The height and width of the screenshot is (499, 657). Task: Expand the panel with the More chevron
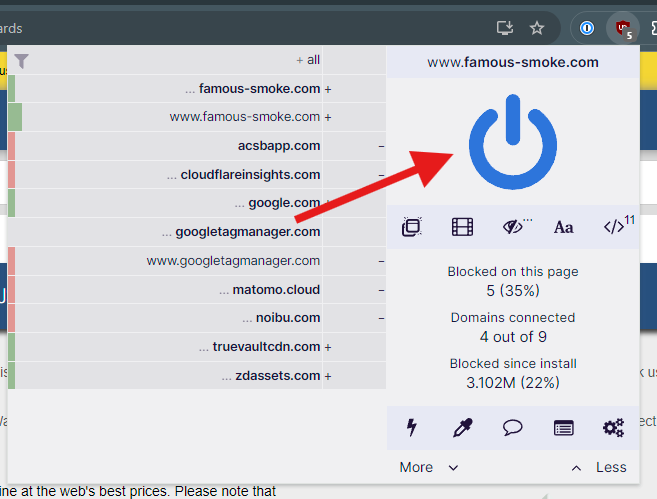(x=429, y=467)
